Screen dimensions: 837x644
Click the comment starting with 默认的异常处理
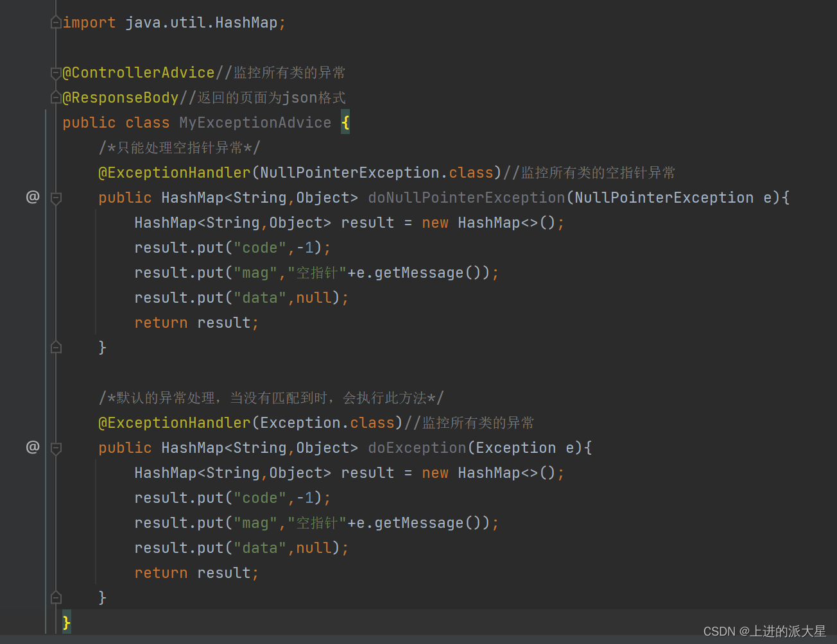tap(272, 398)
